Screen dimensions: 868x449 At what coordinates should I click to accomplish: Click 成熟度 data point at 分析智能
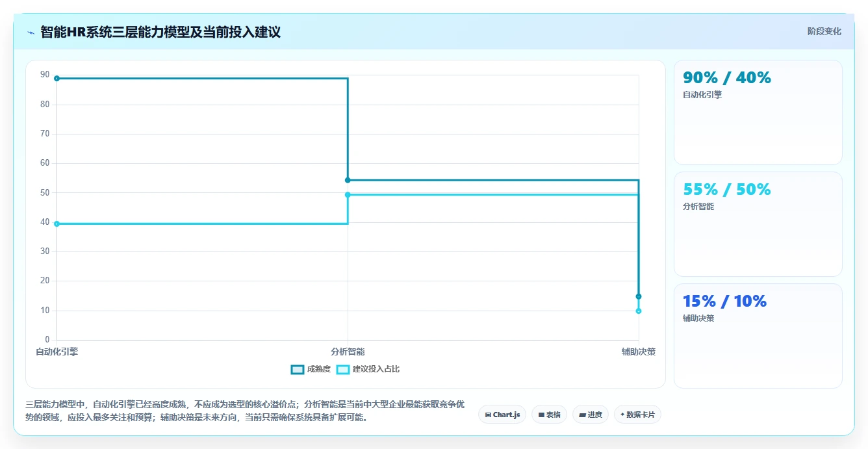point(348,180)
